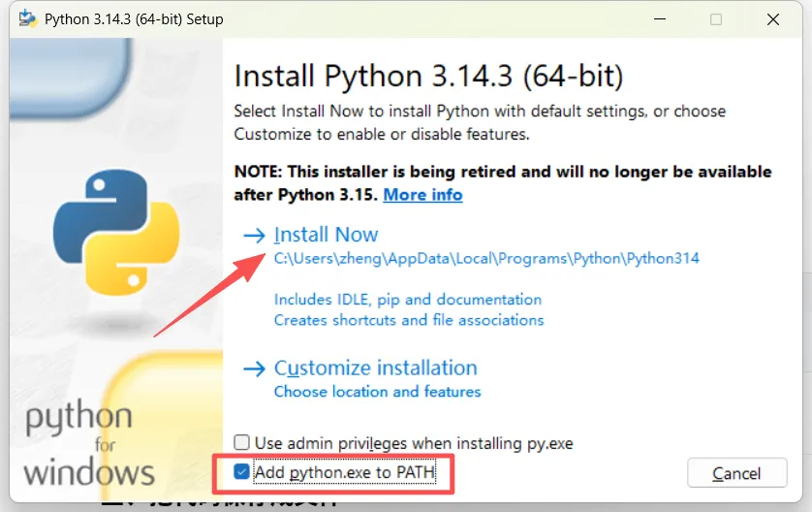Toggle Add python.exe to PATH checkbox

click(x=241, y=471)
